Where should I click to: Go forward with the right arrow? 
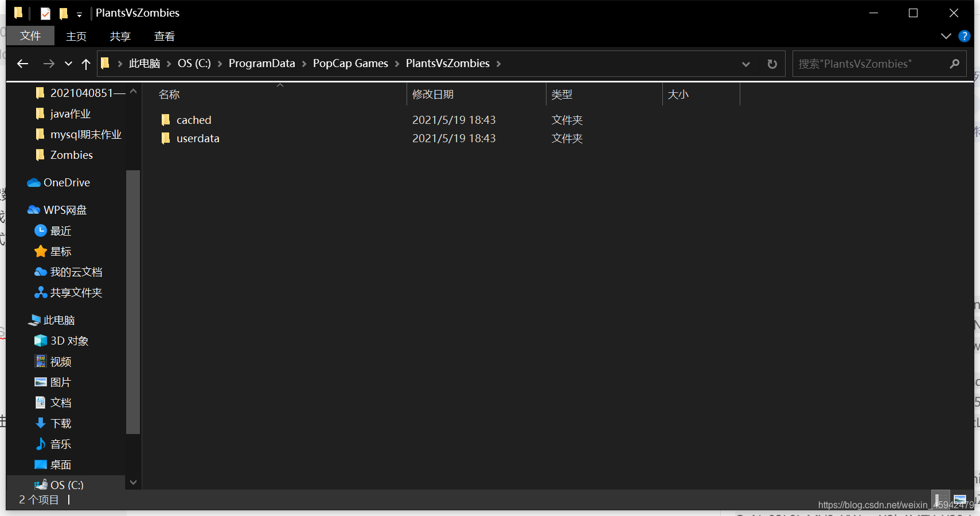click(49, 64)
